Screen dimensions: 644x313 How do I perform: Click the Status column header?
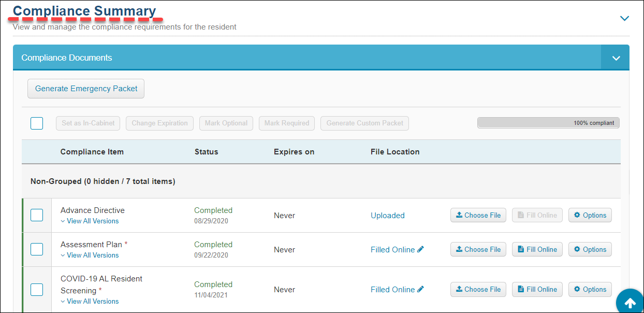point(207,152)
